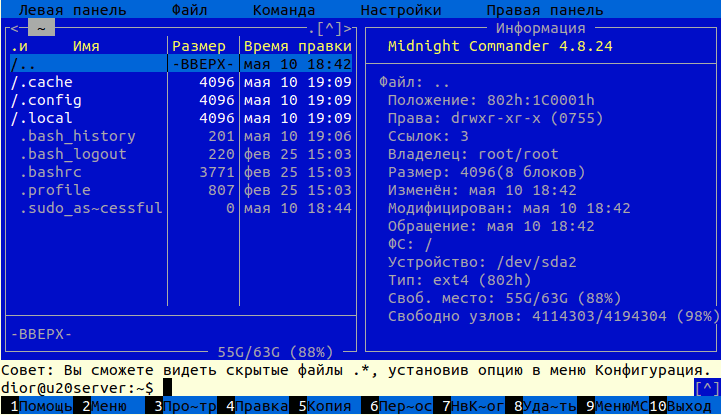
Task: Select the /.cache directory
Action: click(181, 82)
